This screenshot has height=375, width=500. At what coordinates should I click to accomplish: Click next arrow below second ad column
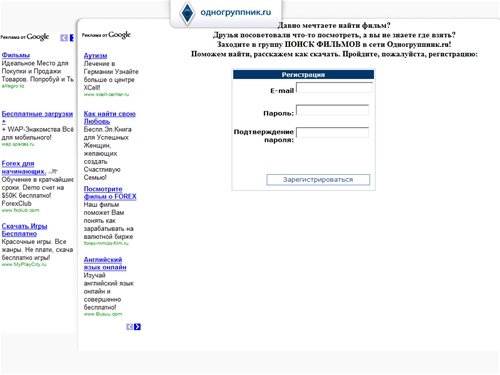[x=137, y=327]
